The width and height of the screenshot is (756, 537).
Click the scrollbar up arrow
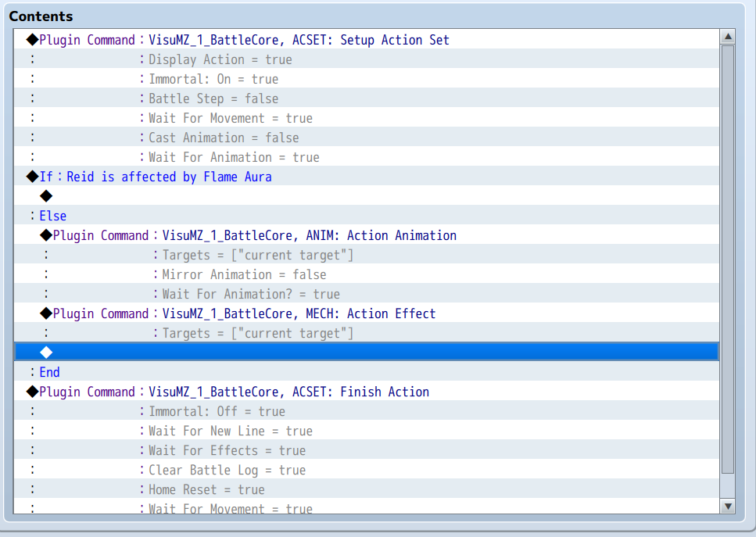(728, 35)
